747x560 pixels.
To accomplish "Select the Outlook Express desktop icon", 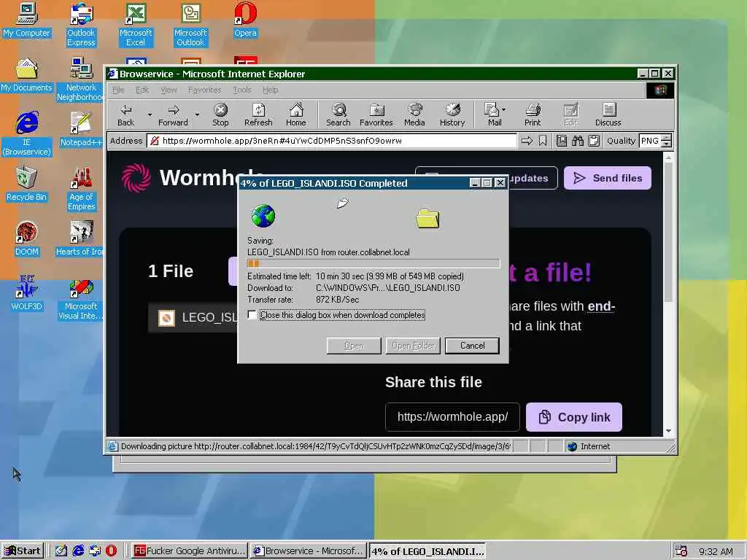I will point(81,24).
